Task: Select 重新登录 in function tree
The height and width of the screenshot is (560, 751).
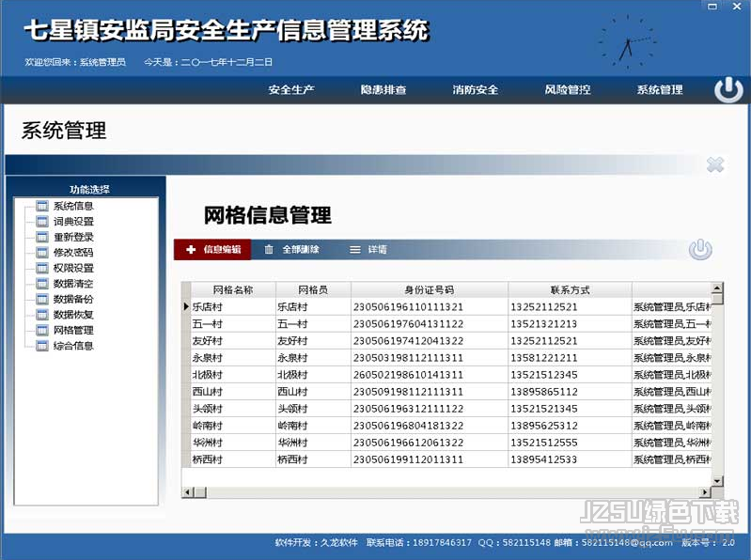Action: tap(73, 237)
